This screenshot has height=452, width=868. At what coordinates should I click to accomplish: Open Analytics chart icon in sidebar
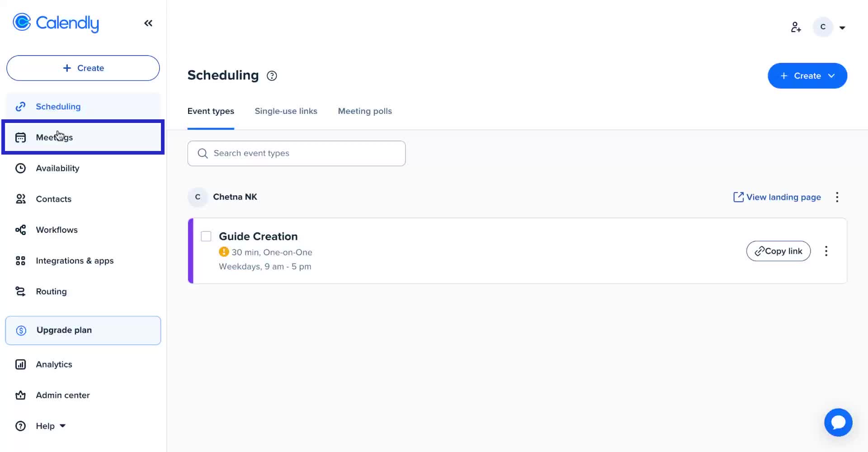tap(21, 364)
